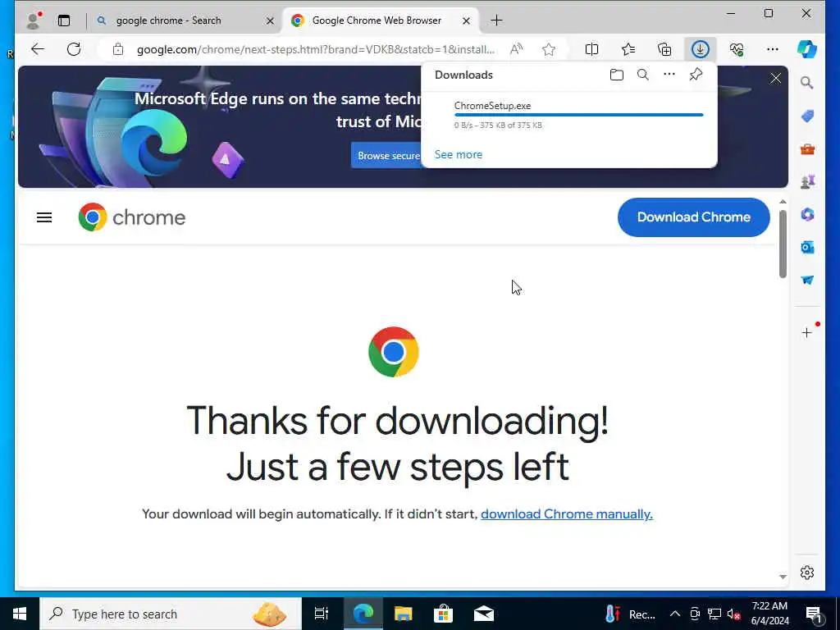
Task: Open Shopping tag in sidebar
Action: 807,116
